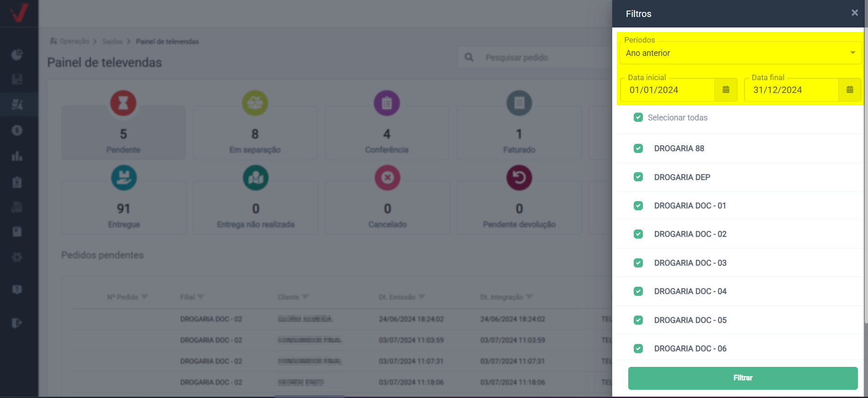Click the red checkmark logo in sidebar
868x398 pixels.
(x=19, y=12)
